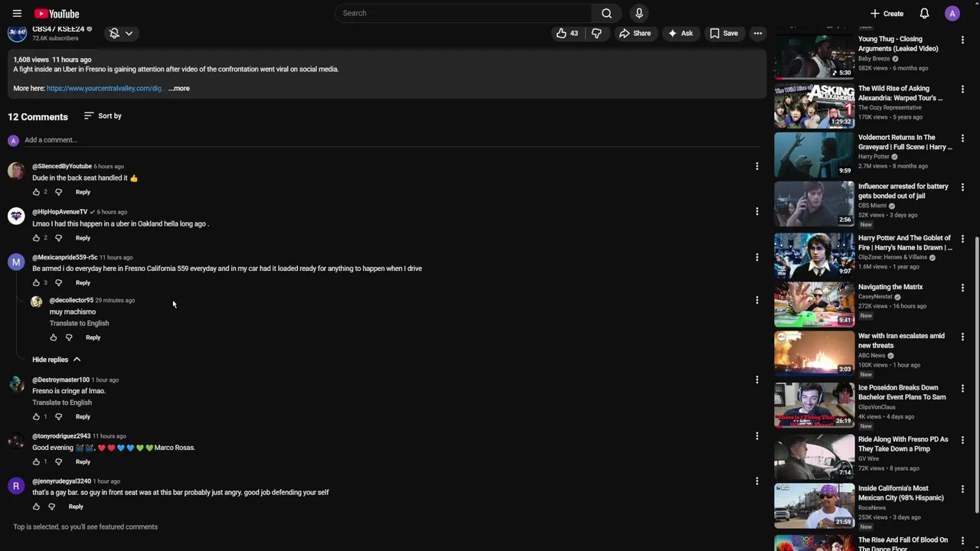Open Influencer arrested for battery video title

(903, 191)
